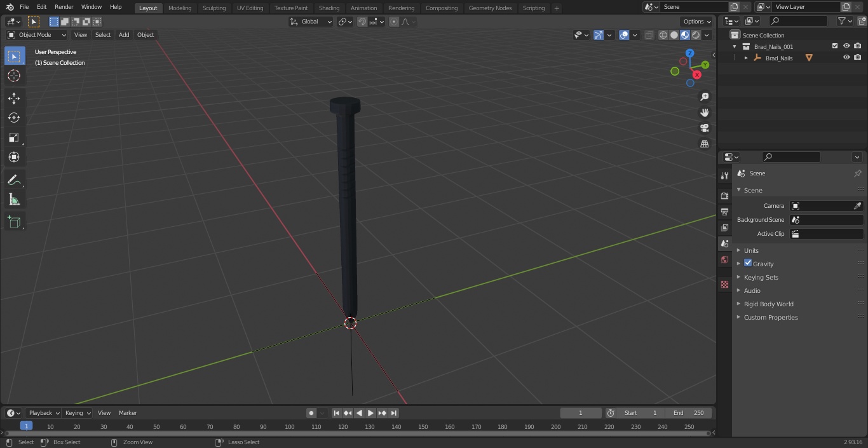Collapse the Brad_Nails_001 collection

[735, 46]
